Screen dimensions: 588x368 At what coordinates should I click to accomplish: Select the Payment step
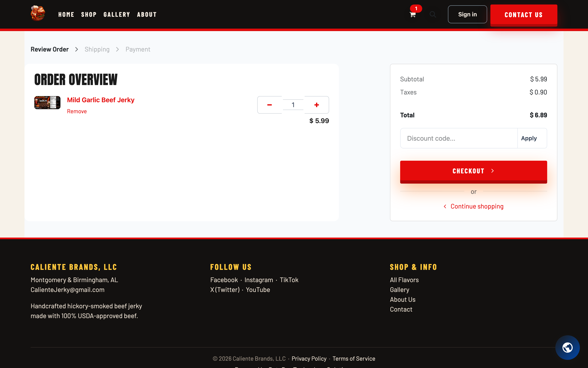138,49
